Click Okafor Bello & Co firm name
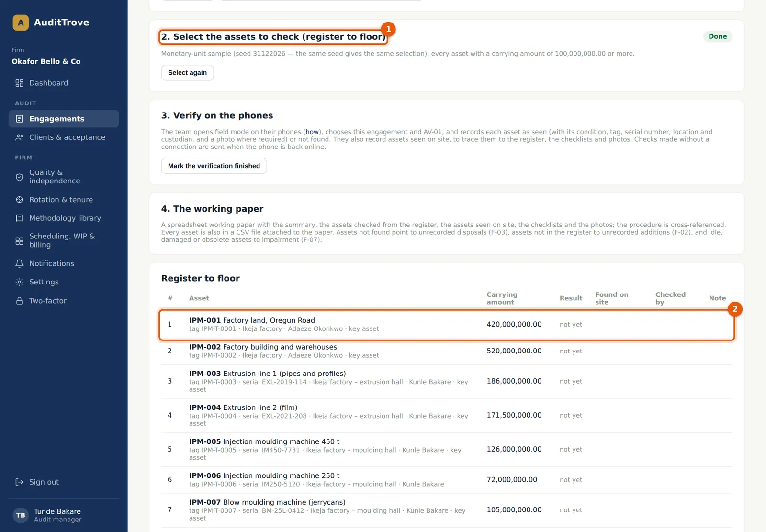The width and height of the screenshot is (766, 532). 46,61
